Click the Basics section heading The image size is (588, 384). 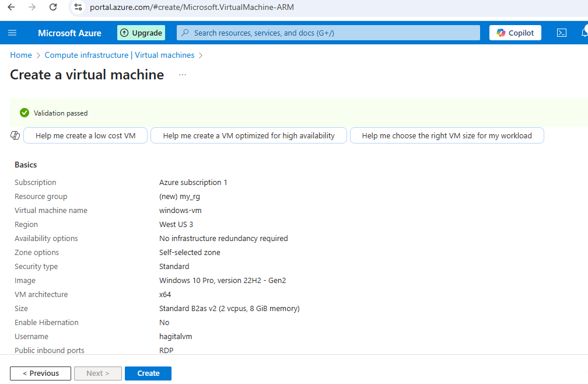coord(26,165)
